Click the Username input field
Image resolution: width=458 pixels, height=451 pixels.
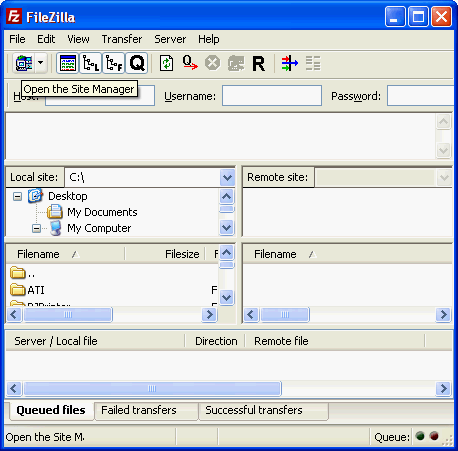(x=272, y=96)
